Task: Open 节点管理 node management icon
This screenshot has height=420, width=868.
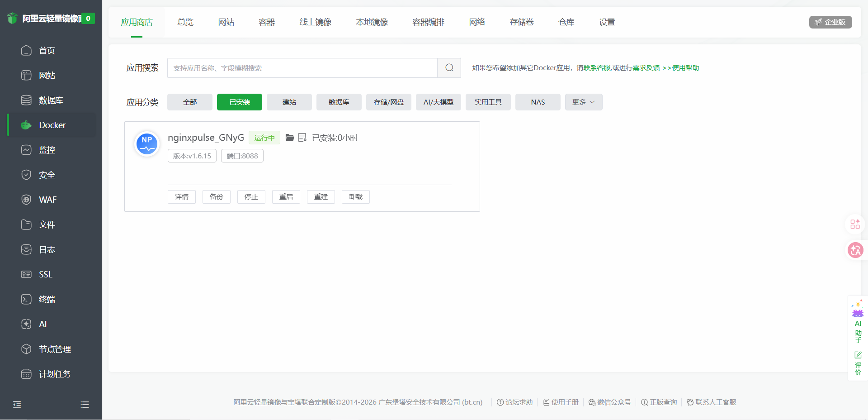Action: click(26, 349)
